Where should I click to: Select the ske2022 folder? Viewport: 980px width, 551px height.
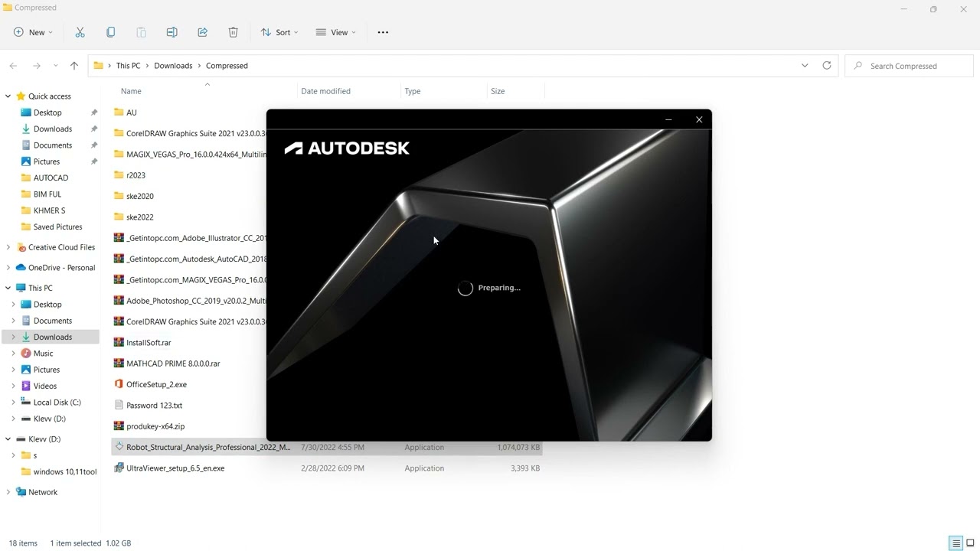pos(140,217)
